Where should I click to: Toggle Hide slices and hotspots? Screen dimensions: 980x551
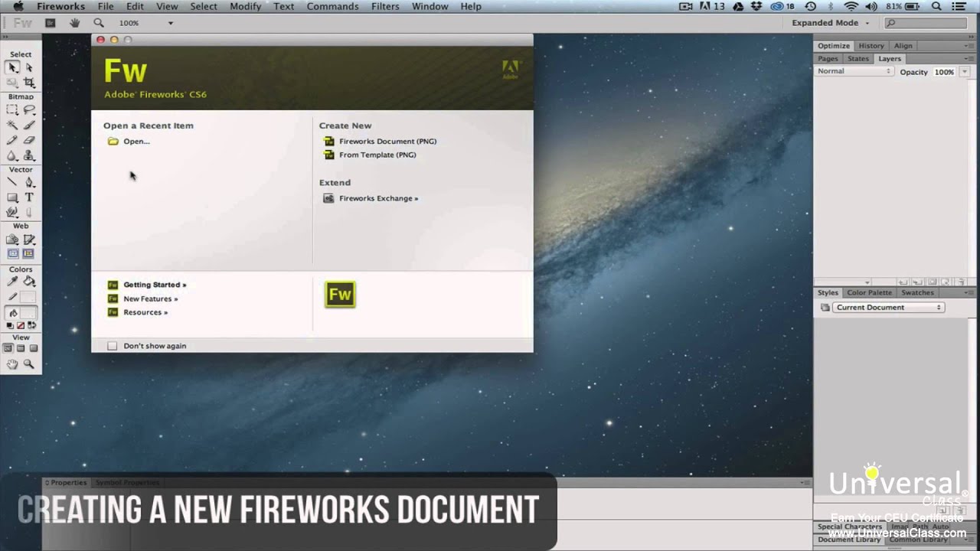[x=13, y=253]
